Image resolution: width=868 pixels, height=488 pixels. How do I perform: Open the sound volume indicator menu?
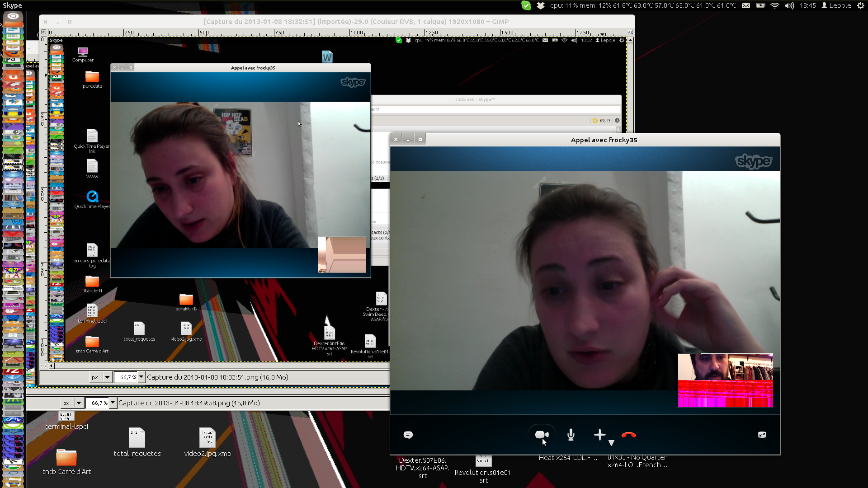(x=789, y=5)
